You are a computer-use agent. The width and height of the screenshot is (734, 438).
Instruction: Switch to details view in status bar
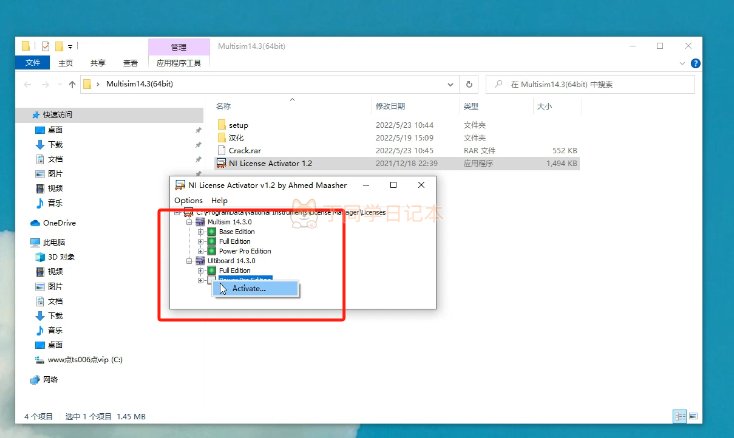[679, 416]
